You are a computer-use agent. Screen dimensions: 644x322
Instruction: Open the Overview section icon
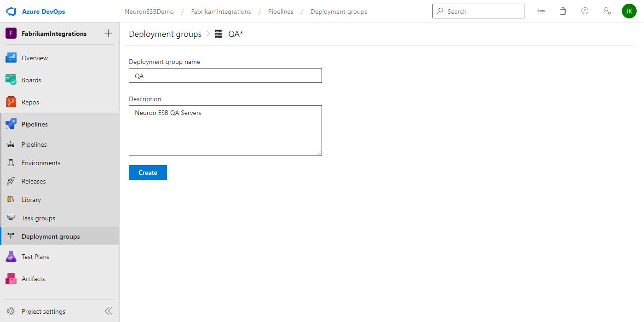pyautogui.click(x=11, y=58)
